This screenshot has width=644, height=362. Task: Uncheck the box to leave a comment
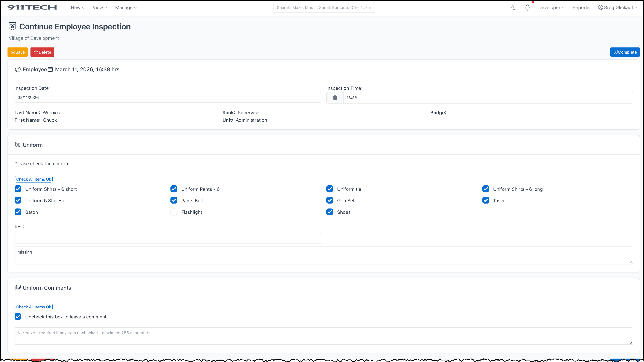coord(18,316)
